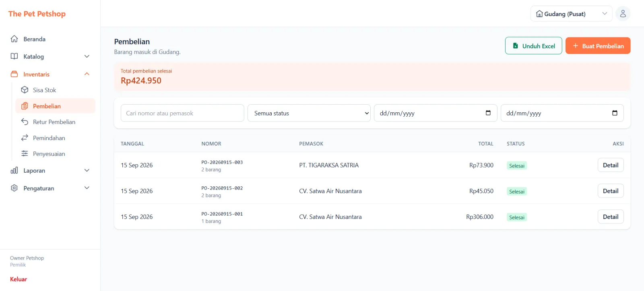
Task: Click the Sisa Stok cube icon
Action: coord(25,90)
